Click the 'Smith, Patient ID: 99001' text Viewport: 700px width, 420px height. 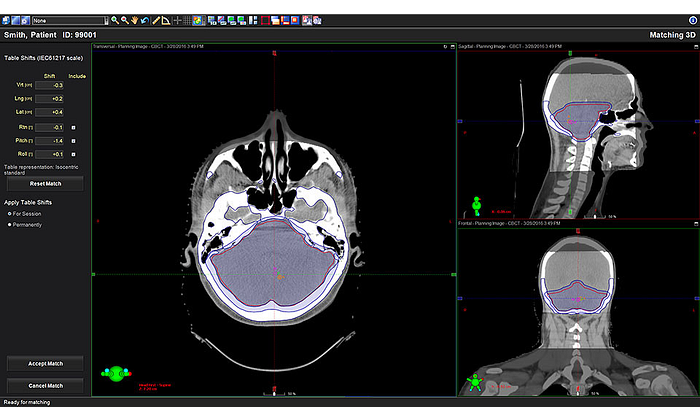point(50,35)
